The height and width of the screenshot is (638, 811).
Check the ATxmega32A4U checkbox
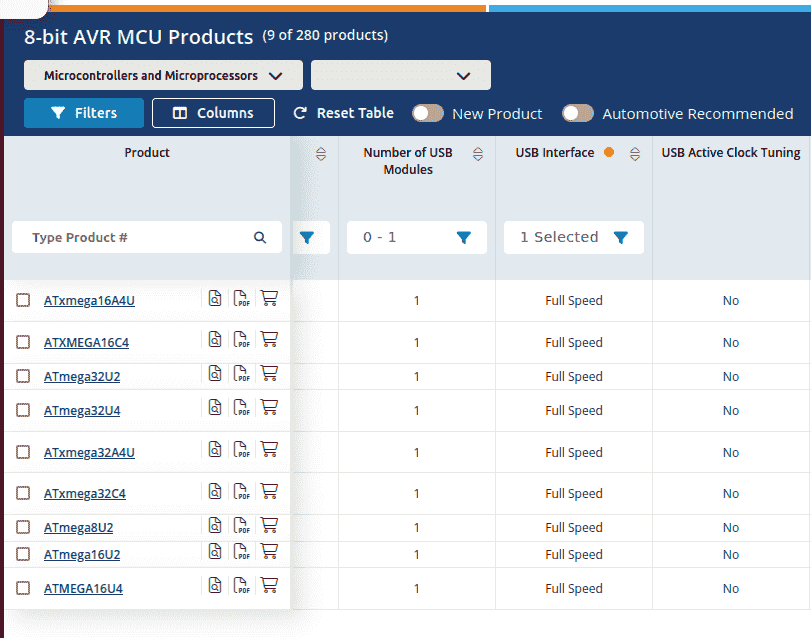coord(23,452)
